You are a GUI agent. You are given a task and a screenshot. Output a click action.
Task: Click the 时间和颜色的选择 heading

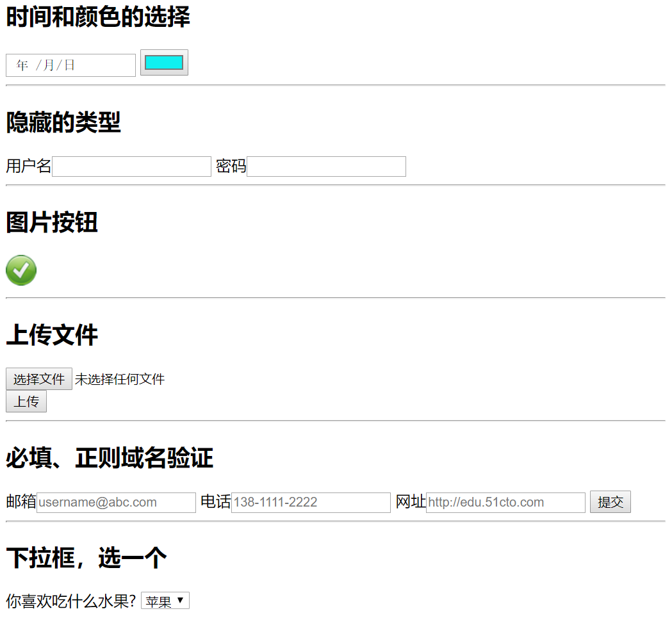coord(98,17)
